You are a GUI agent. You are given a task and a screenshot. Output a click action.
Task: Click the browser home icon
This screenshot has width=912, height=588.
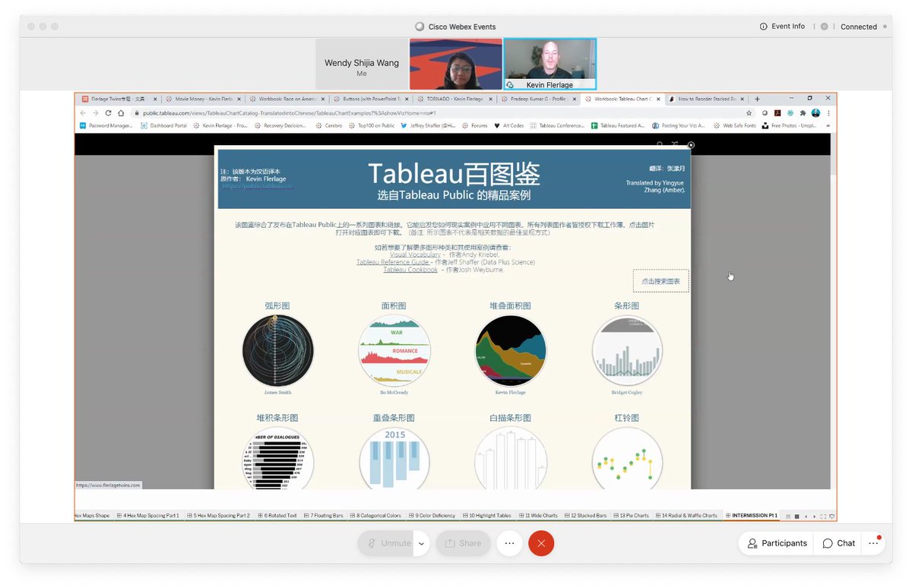click(121, 112)
